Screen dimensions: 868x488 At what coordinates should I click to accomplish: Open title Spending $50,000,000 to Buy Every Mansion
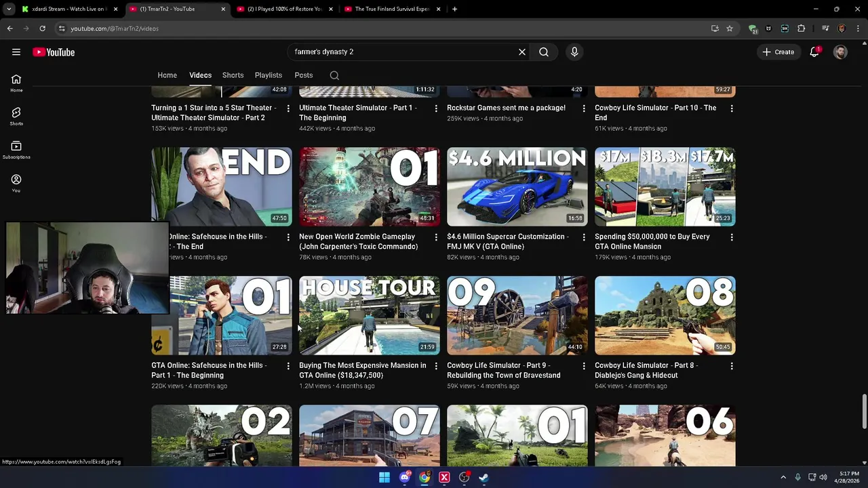(x=652, y=241)
